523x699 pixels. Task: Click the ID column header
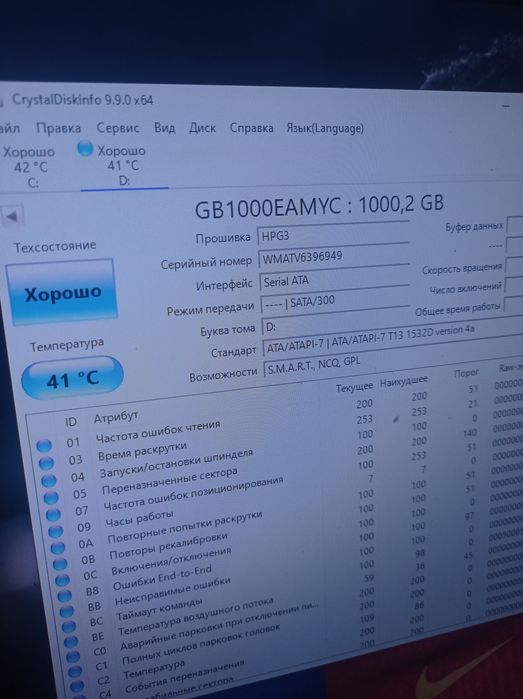coord(71,421)
